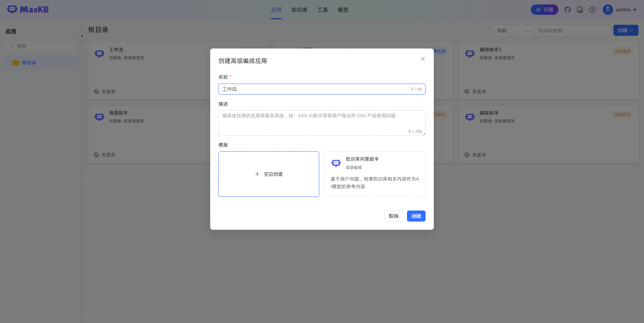
Task: Click the 未发布 status on 语音助手 card
Action: 105,155
